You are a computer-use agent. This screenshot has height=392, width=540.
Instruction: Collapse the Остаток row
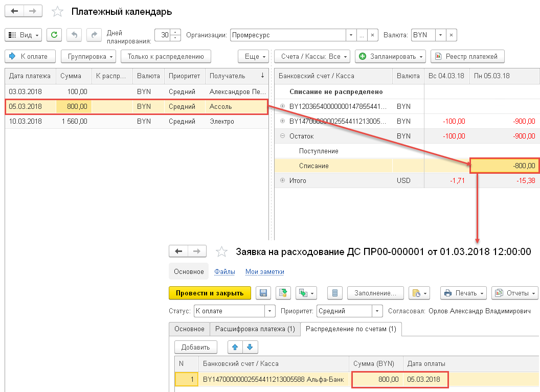click(x=282, y=136)
